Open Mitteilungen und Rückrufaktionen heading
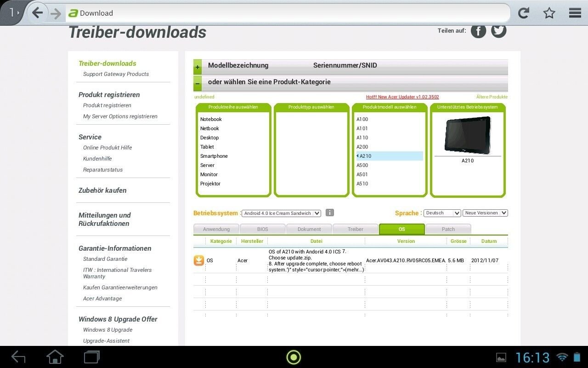 [x=105, y=219]
